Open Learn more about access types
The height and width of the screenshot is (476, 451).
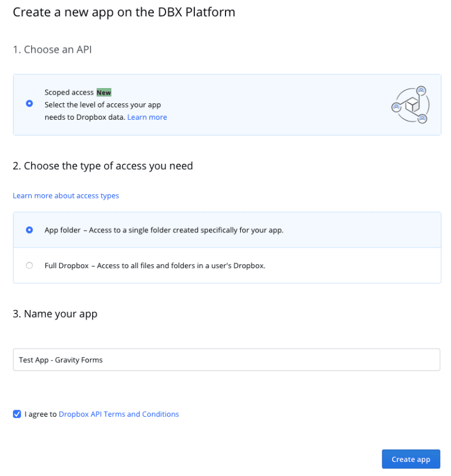[x=65, y=195]
